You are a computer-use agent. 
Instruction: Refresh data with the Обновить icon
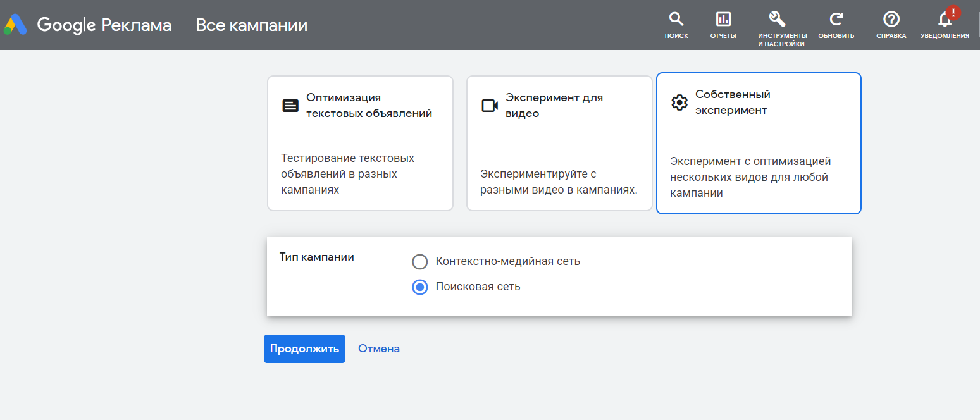point(836,19)
